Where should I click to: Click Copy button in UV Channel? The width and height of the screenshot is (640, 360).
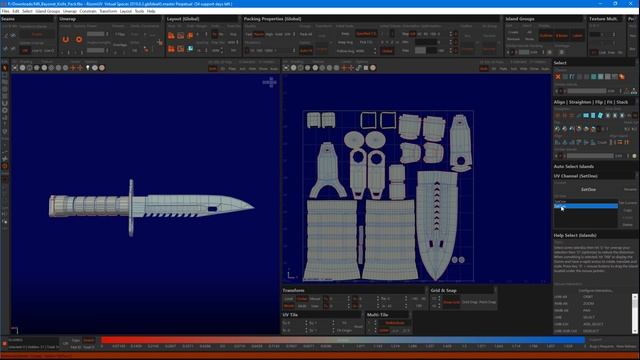tap(627, 210)
